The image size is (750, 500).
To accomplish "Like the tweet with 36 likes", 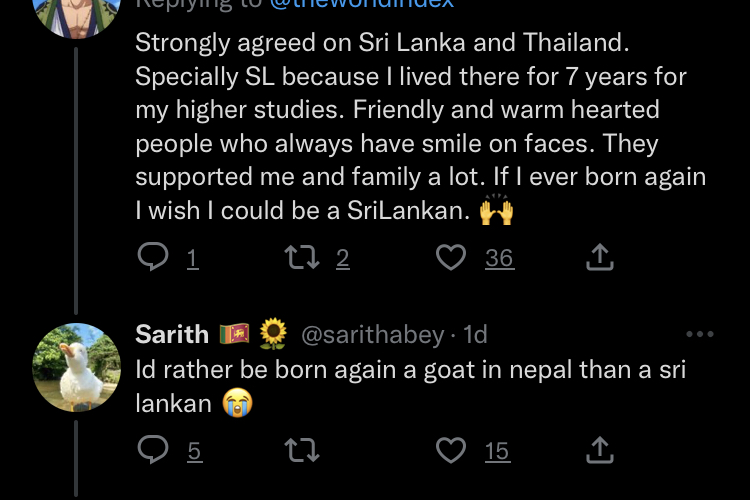I will [451, 257].
